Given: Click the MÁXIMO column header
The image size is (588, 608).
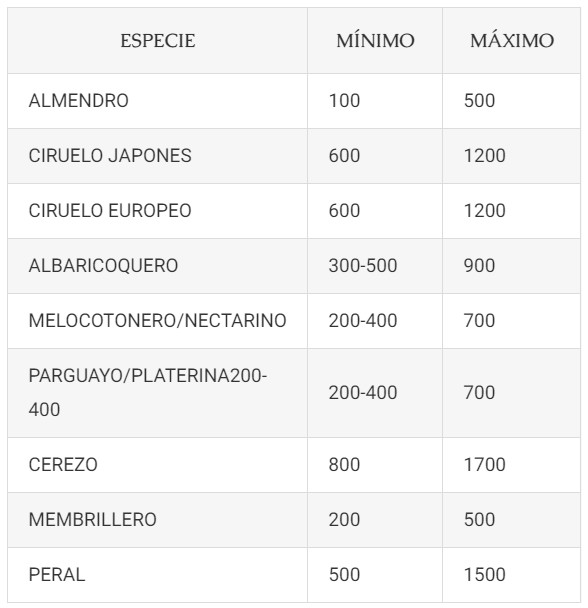Looking at the screenshot, I should point(512,41).
